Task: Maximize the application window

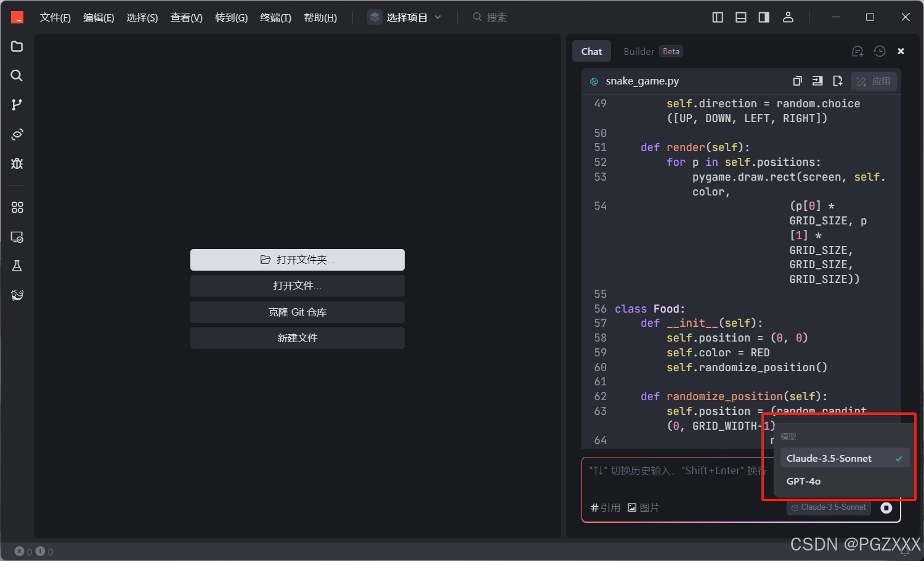Action: point(870,17)
